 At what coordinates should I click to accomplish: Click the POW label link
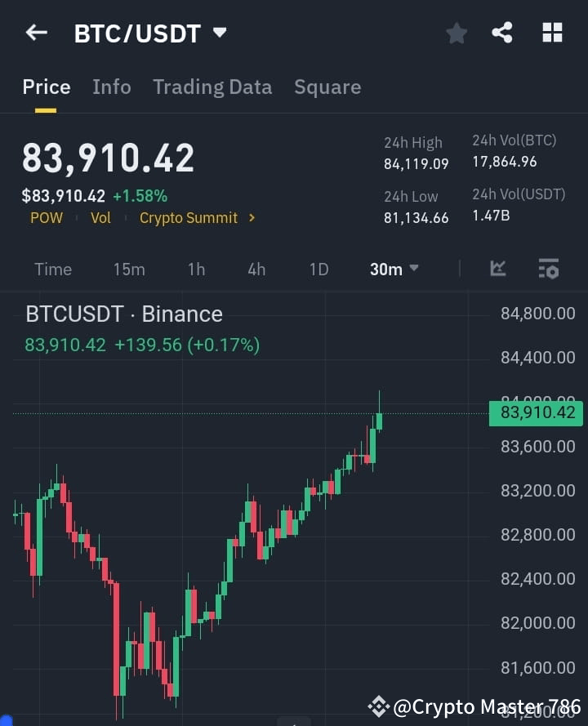pyautogui.click(x=47, y=218)
